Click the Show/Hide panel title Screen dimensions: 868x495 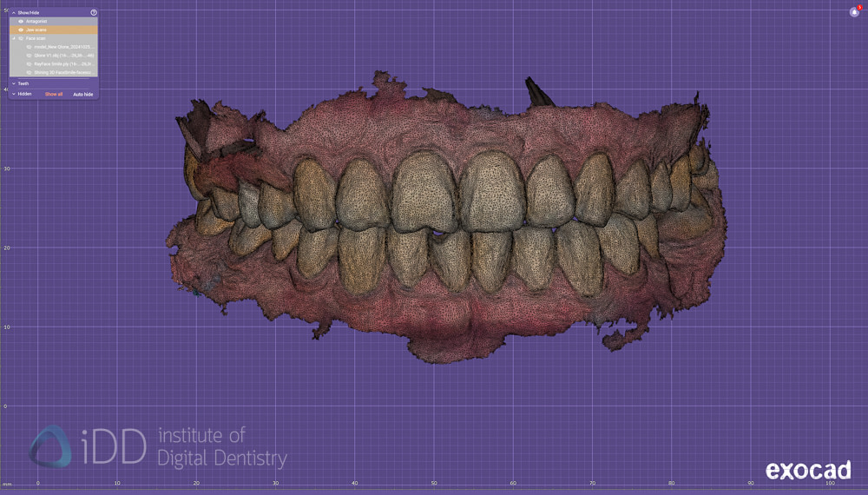click(x=29, y=13)
